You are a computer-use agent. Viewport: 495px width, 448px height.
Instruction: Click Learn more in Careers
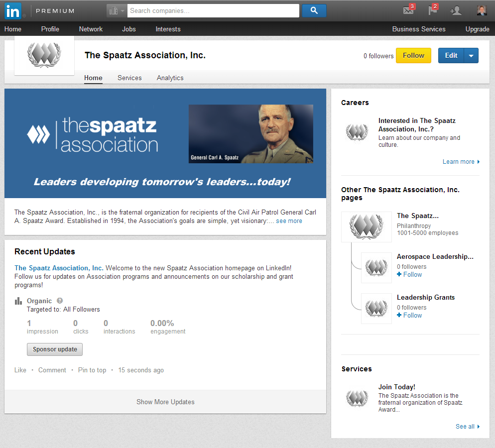coord(461,162)
